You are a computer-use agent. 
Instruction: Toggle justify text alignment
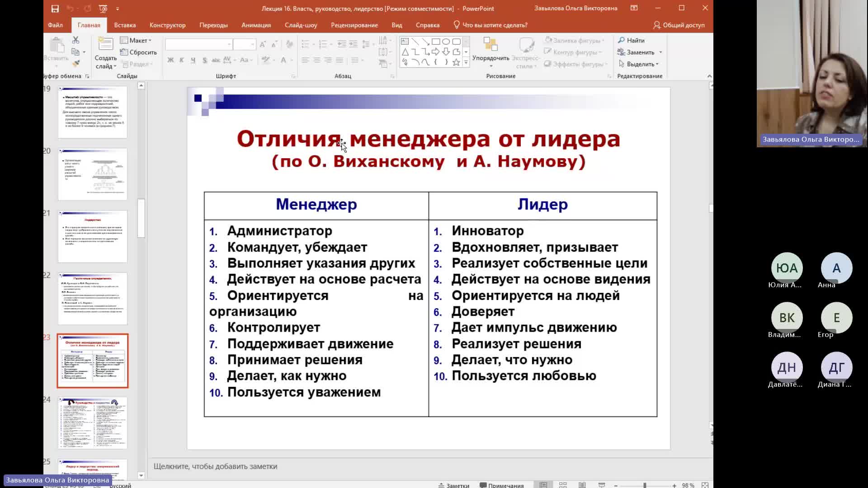click(340, 60)
